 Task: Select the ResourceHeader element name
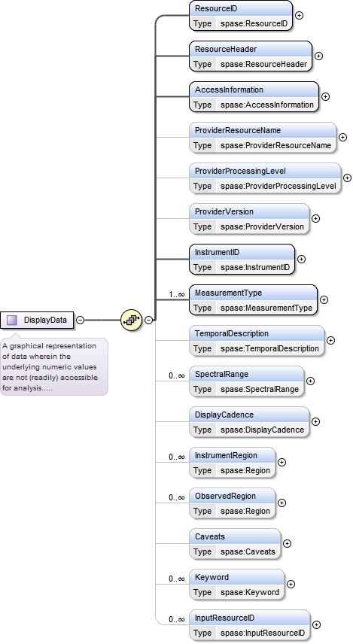[226, 50]
